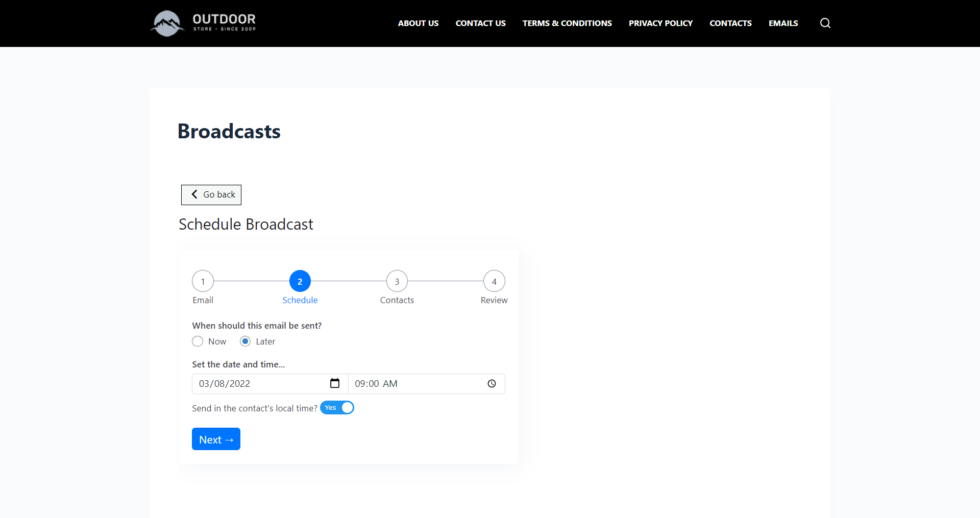Viewport: 980px width, 518px height.
Task: Open the calendar date picker icon
Action: coord(335,383)
